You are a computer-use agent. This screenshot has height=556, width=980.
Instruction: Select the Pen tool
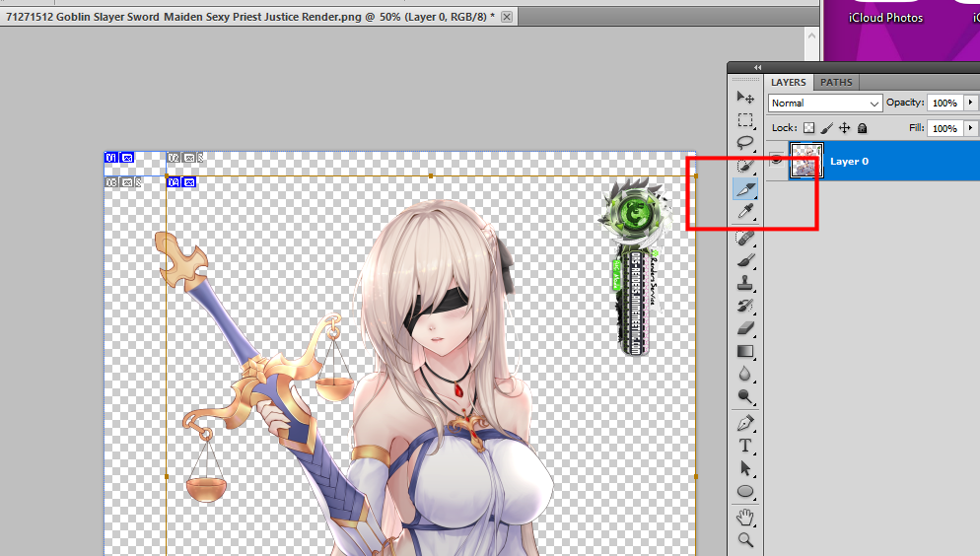tap(745, 423)
